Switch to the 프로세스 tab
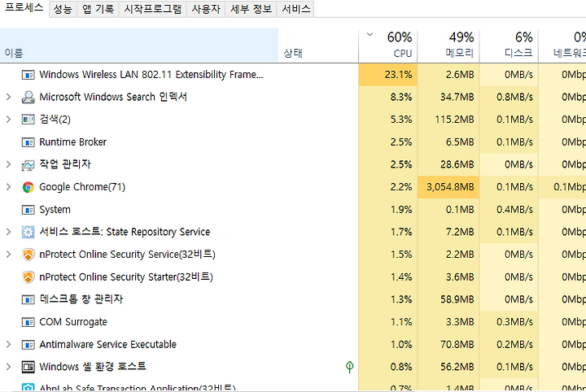 coord(24,8)
